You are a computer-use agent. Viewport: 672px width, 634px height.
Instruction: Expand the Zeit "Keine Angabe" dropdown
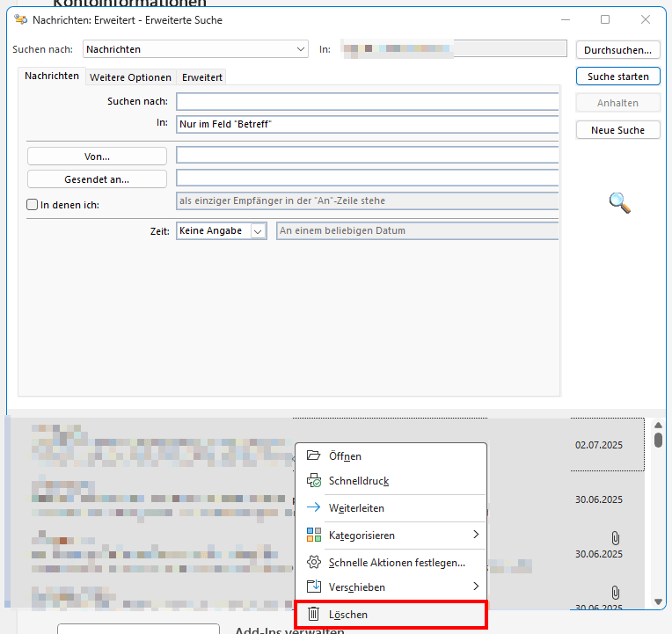258,231
